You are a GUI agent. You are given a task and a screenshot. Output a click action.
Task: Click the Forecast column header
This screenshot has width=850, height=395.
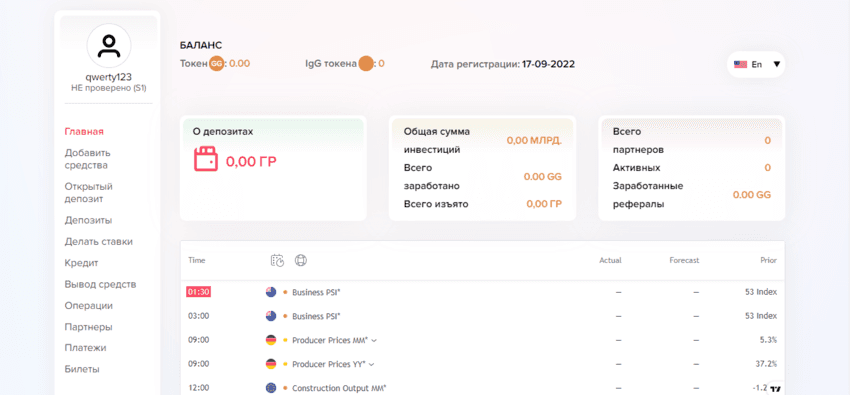click(x=684, y=261)
